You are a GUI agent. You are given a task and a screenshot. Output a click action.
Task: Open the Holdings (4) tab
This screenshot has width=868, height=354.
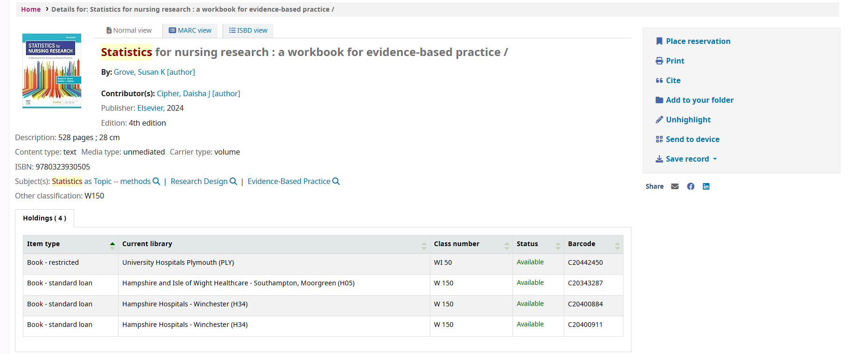(44, 218)
